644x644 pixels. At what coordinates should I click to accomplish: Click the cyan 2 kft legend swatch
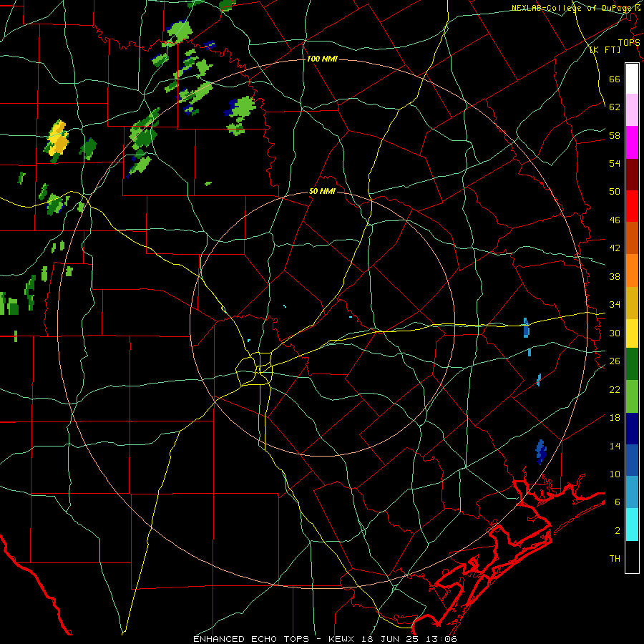point(632,525)
